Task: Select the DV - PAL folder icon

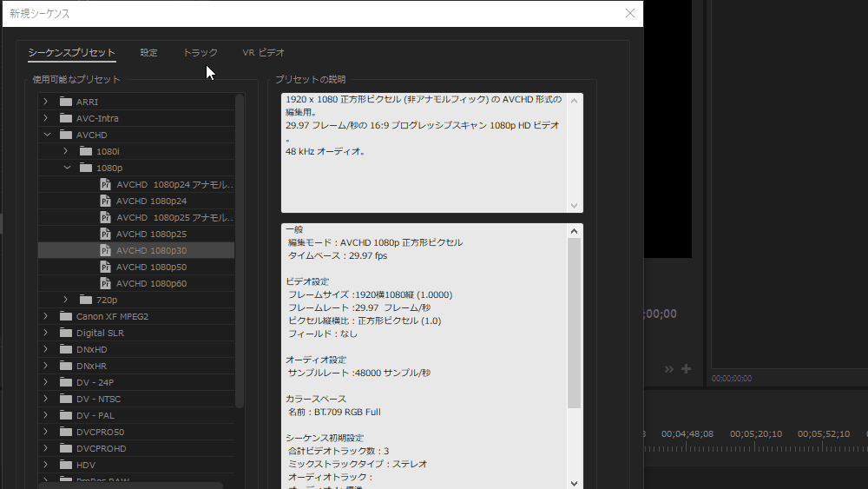Action: pos(66,415)
